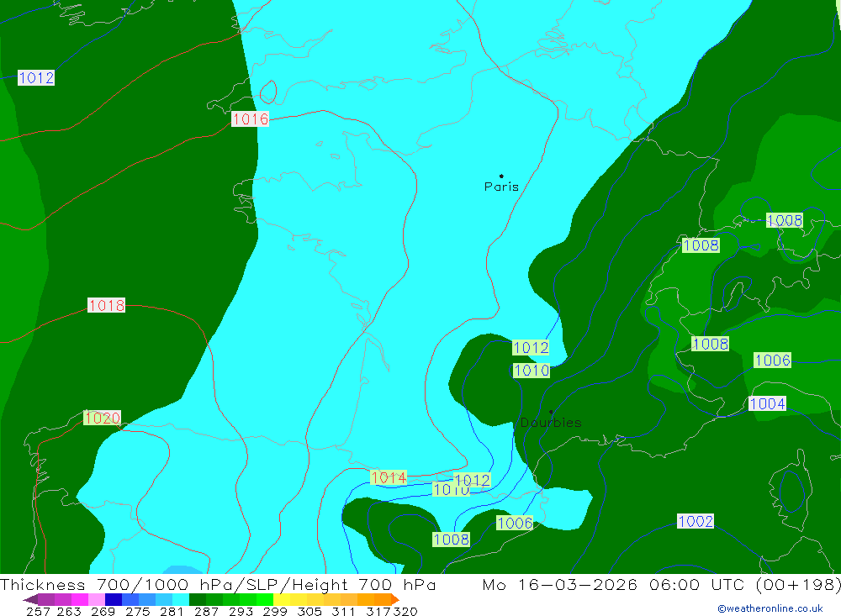This screenshot has width=841, height=616.
Task: Click the black dot marking Paris
Action: point(501,176)
